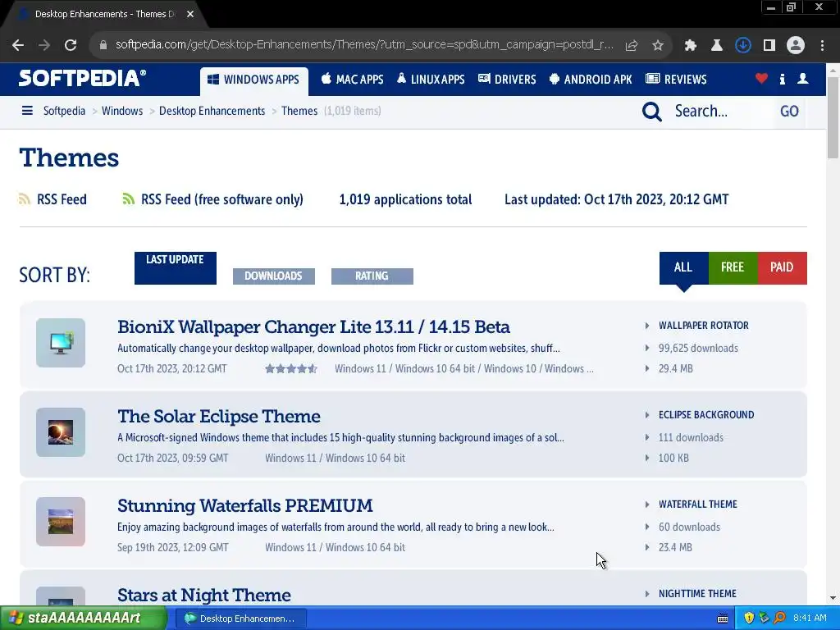The width and height of the screenshot is (840, 630).
Task: Focus the Search... input field
Action: [720, 112]
